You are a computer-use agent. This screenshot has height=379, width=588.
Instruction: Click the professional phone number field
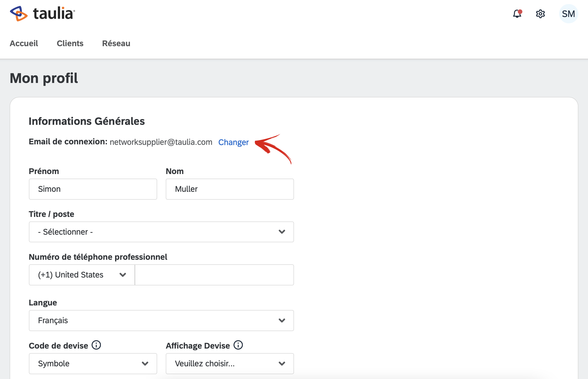(214, 275)
